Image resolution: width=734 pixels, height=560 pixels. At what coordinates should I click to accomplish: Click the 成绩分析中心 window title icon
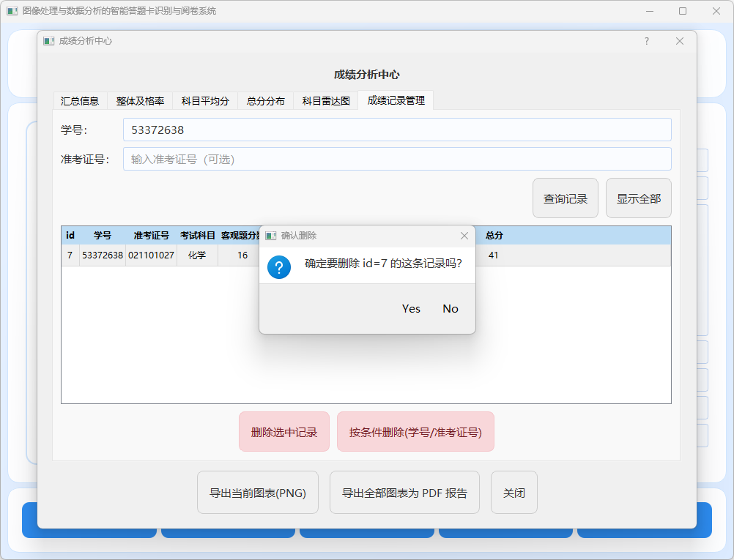(x=48, y=41)
